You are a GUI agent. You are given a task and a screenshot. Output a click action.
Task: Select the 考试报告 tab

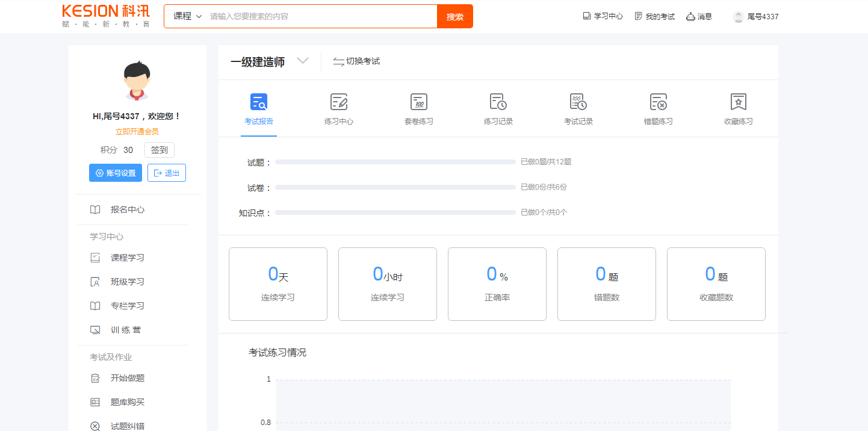point(259,110)
